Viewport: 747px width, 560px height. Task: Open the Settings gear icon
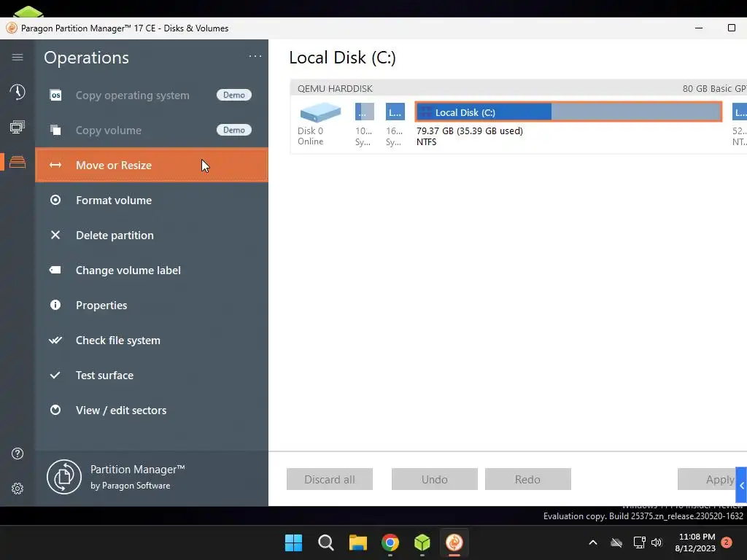pyautogui.click(x=18, y=489)
